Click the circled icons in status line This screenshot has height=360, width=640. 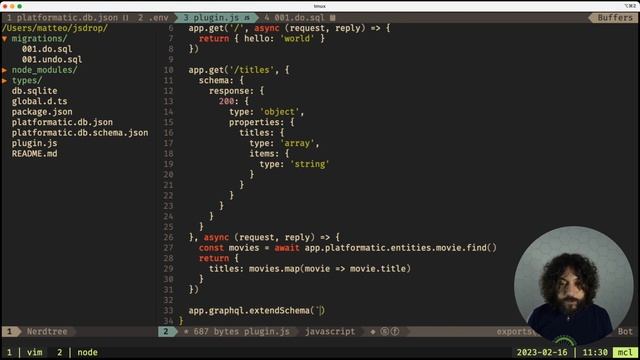[390, 331]
